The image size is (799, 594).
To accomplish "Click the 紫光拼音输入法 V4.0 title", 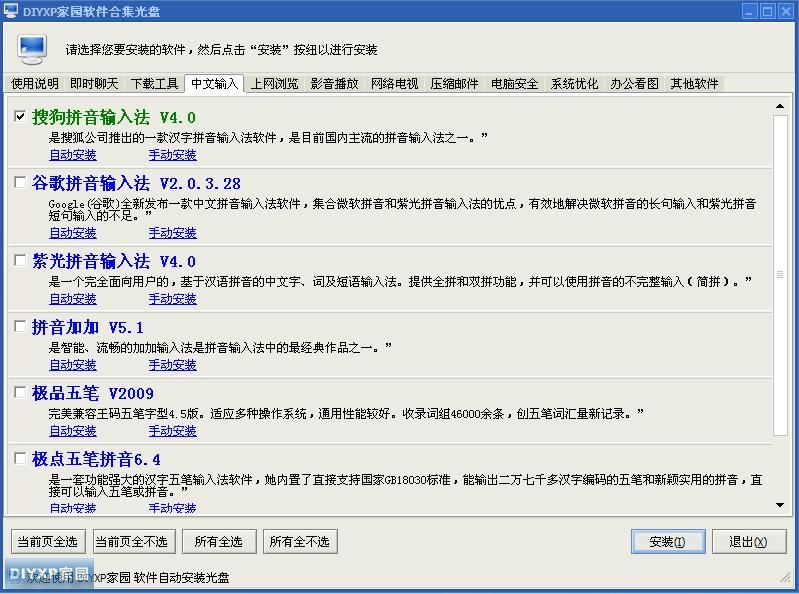I will [x=114, y=261].
